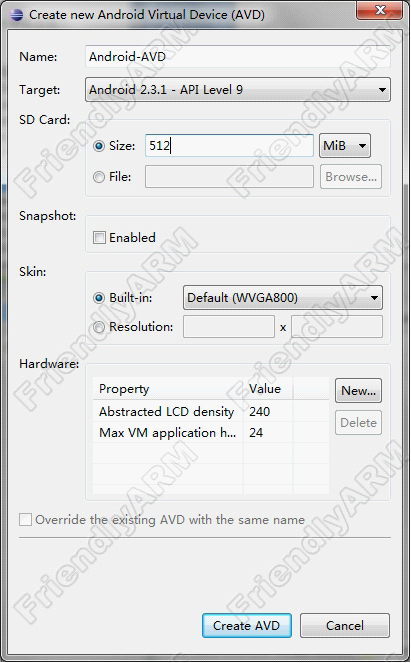
Task: Check Override the existing AVD option
Action: click(25, 520)
